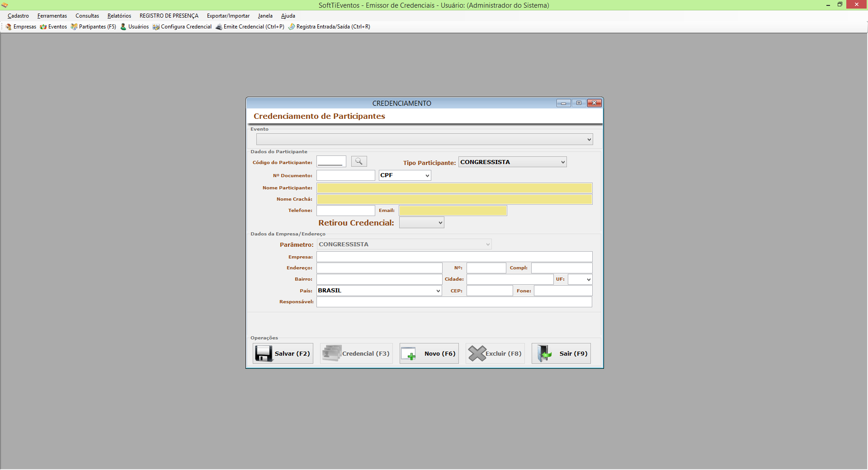
Task: Click the magnifier search icon by participant code
Action: point(359,161)
